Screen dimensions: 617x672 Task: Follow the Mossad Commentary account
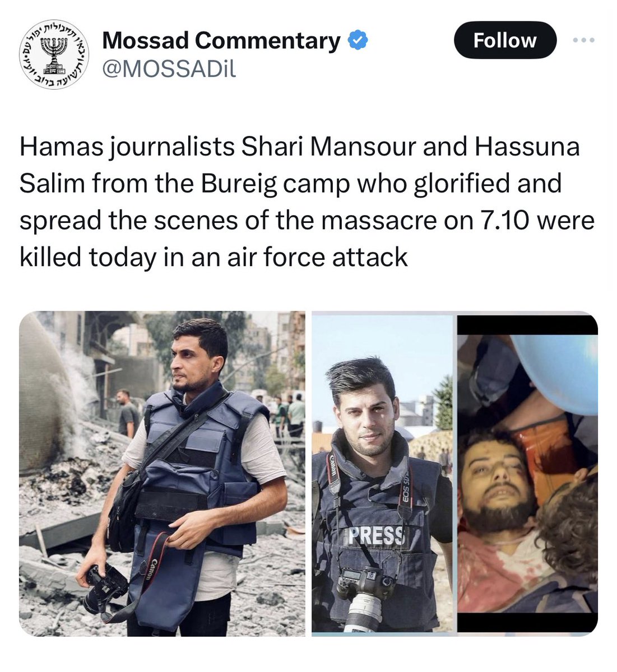[505, 40]
